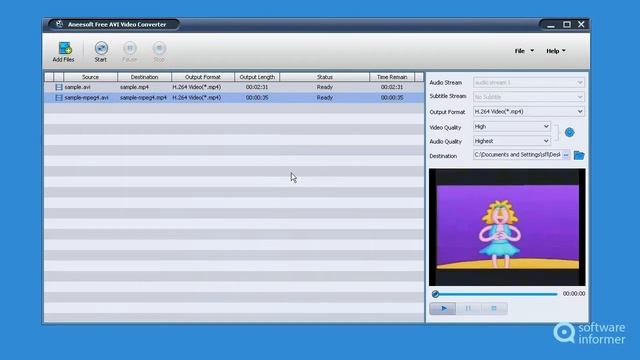Screen dimensions: 640x360
Task: Click the Destination path field
Action: tap(517, 155)
